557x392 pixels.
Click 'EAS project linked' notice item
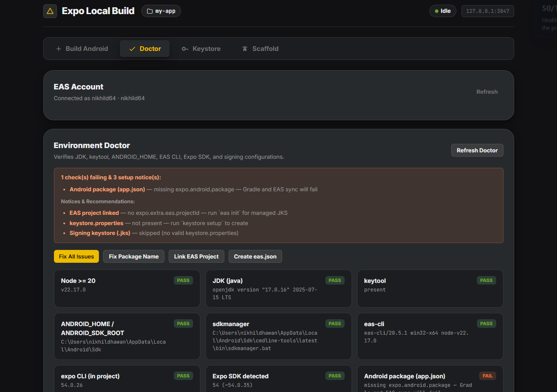tap(94, 213)
